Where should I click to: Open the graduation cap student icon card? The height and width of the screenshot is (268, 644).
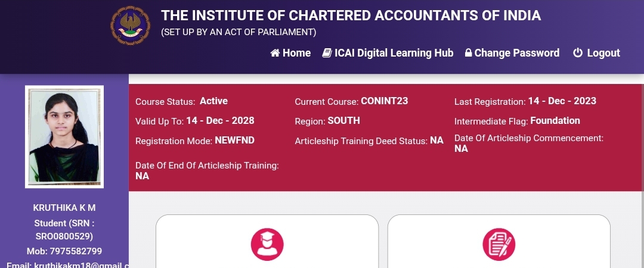coord(267,244)
